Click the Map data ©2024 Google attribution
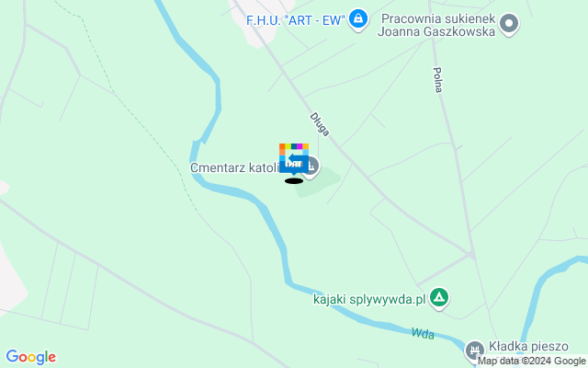 [x=532, y=362]
